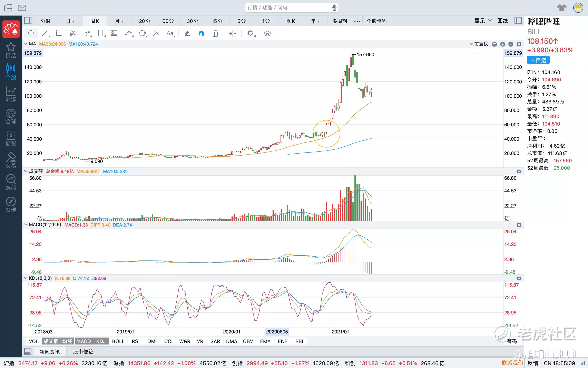The image size is (588, 368).
Task: Select the crosshair move tool
Action: pos(31,33)
